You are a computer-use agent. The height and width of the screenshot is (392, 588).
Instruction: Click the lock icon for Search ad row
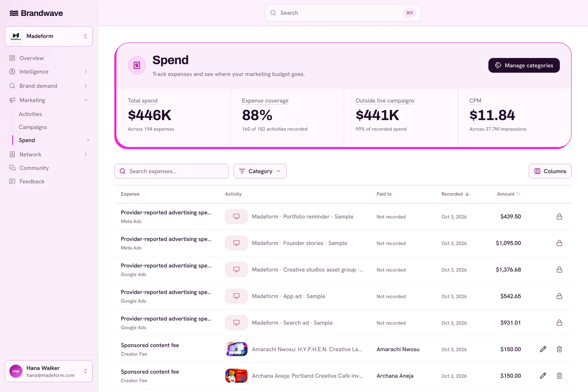[559, 323]
